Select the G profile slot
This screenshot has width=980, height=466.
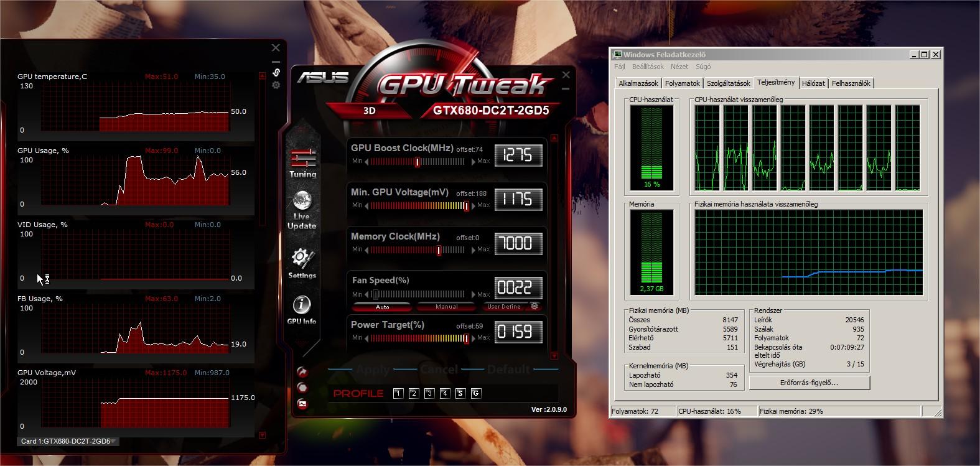click(x=475, y=393)
